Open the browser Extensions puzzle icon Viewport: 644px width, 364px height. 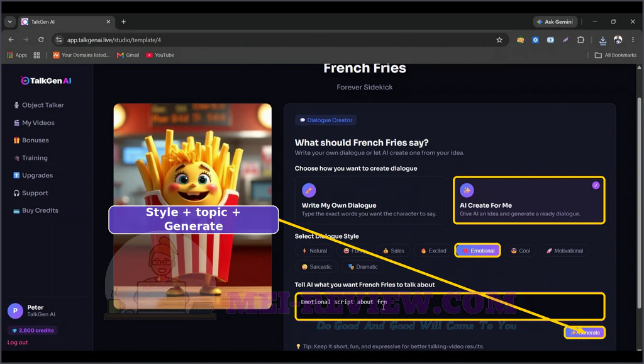pyautogui.click(x=580, y=40)
